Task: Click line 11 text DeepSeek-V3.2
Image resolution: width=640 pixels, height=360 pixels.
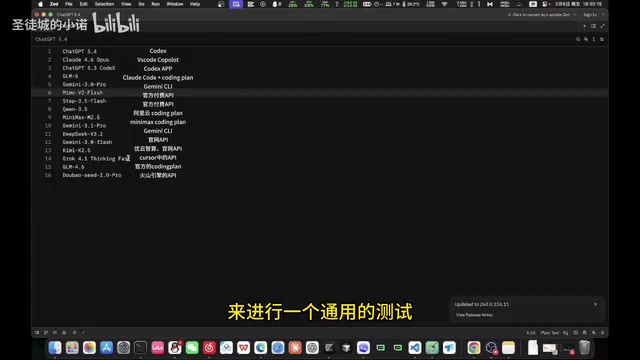Action: [82, 134]
